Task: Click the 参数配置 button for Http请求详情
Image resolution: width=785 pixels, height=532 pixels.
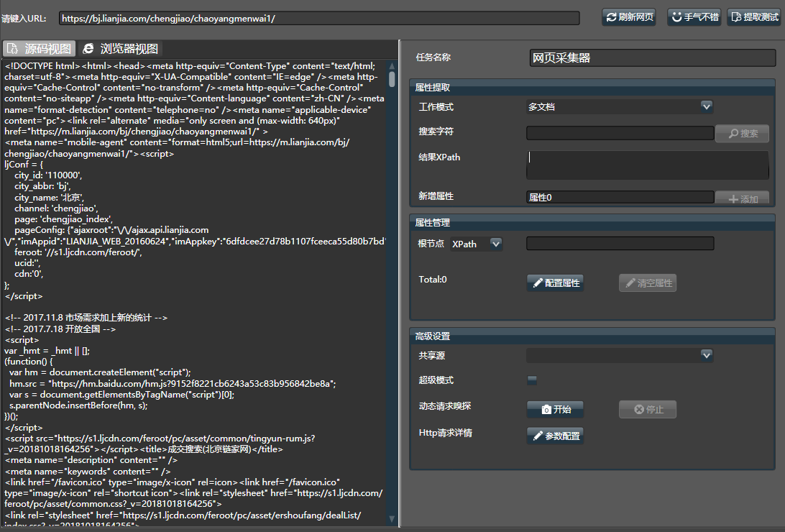Action: (555, 436)
